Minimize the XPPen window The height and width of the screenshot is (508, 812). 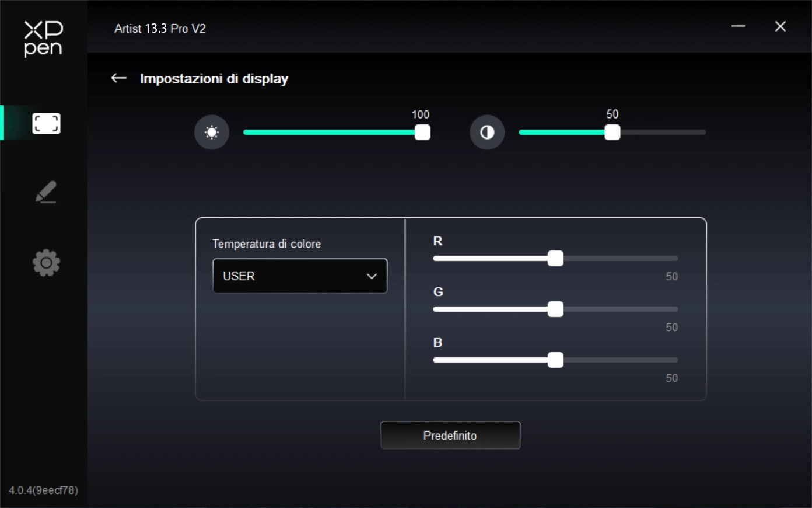click(738, 27)
